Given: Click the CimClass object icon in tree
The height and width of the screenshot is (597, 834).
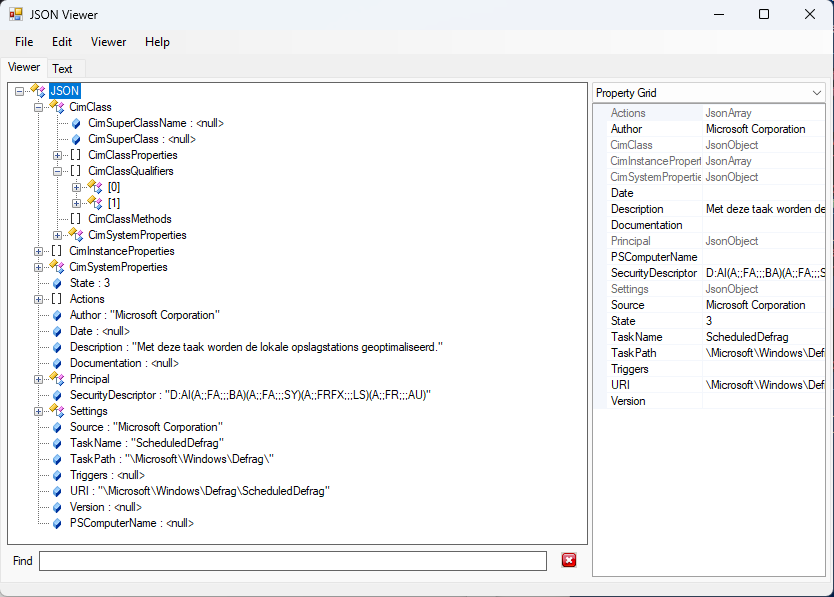Looking at the screenshot, I should pyautogui.click(x=58, y=107).
